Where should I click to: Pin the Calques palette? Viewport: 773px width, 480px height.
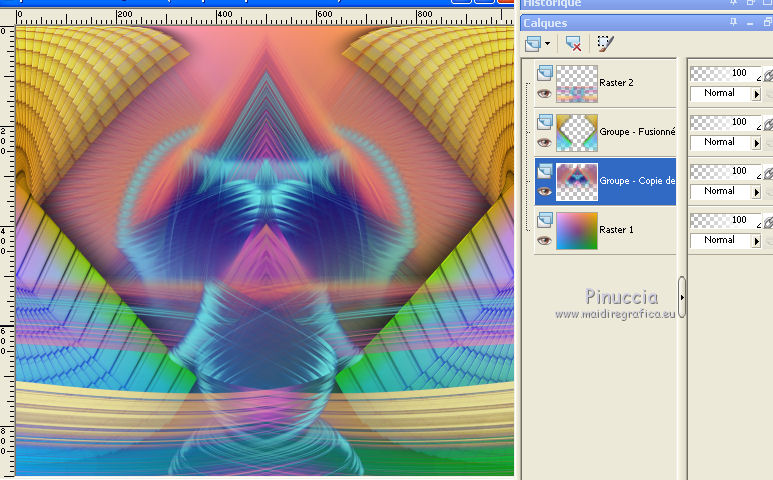(734, 22)
